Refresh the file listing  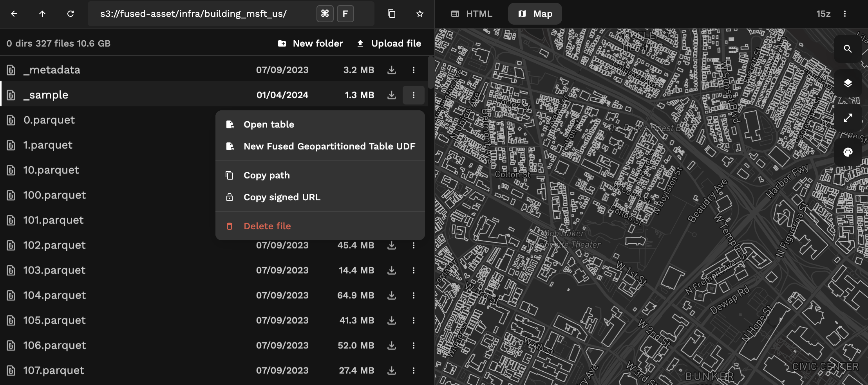[x=71, y=14]
